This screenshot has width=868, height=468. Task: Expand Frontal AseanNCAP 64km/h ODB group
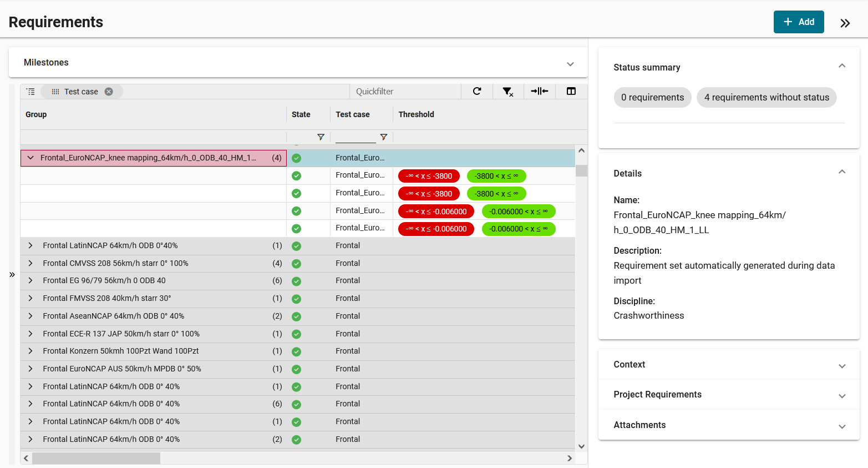31,316
